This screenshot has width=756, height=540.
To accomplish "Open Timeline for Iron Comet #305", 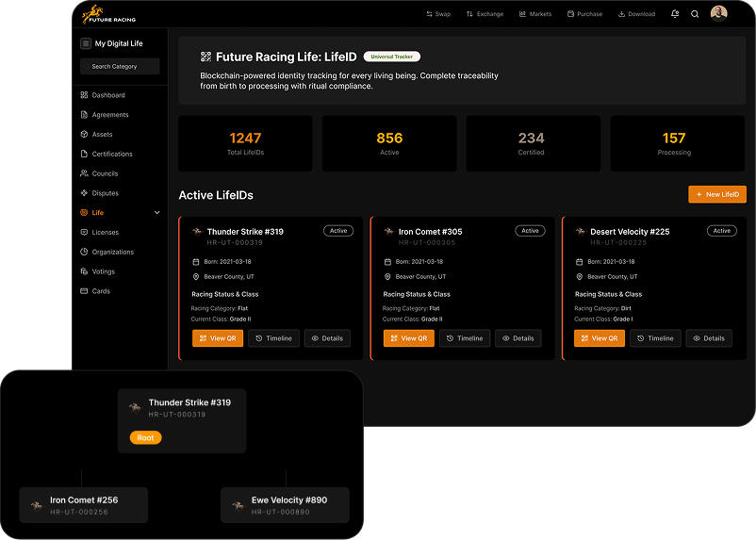I will 465,338.
